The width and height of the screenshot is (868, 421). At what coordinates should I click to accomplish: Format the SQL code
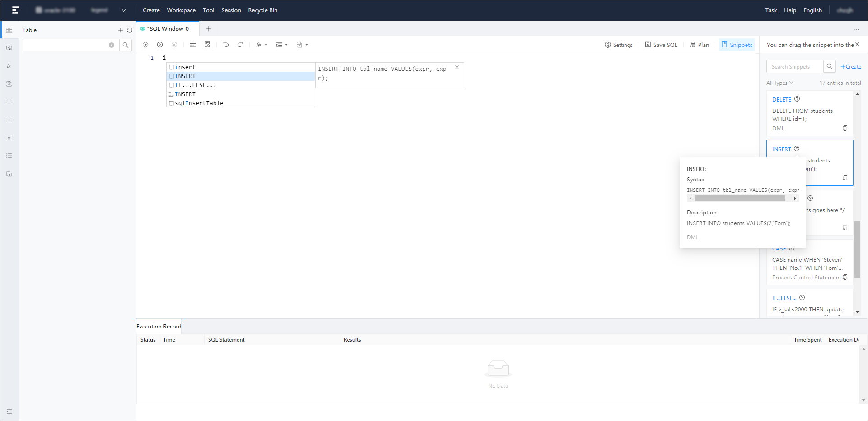pyautogui.click(x=193, y=44)
